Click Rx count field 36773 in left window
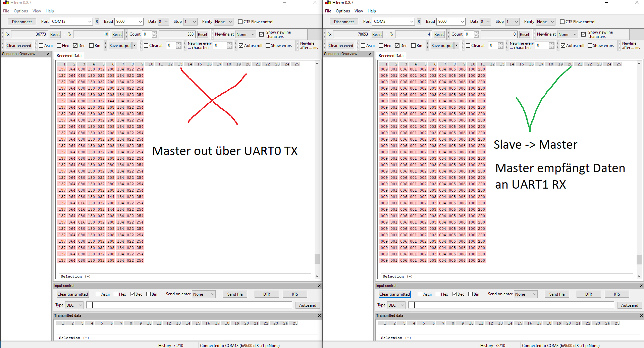The height and width of the screenshot is (348, 644). 29,34
